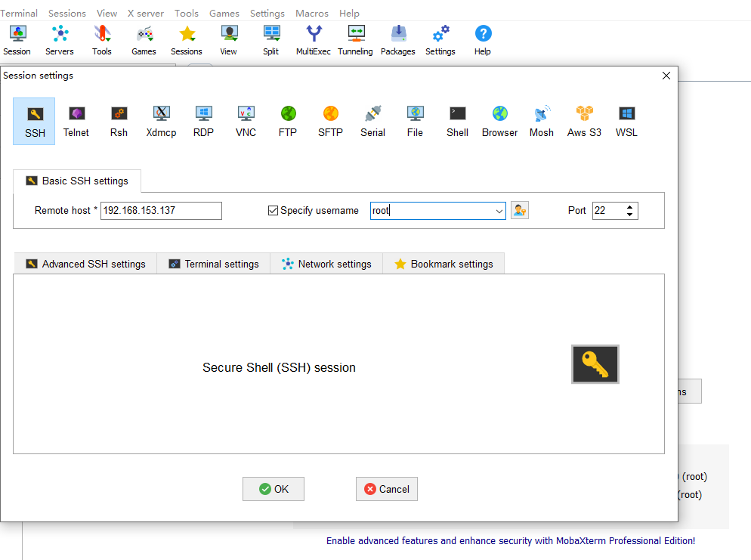
Task: Open Tools menu in menu bar
Action: pos(187,14)
